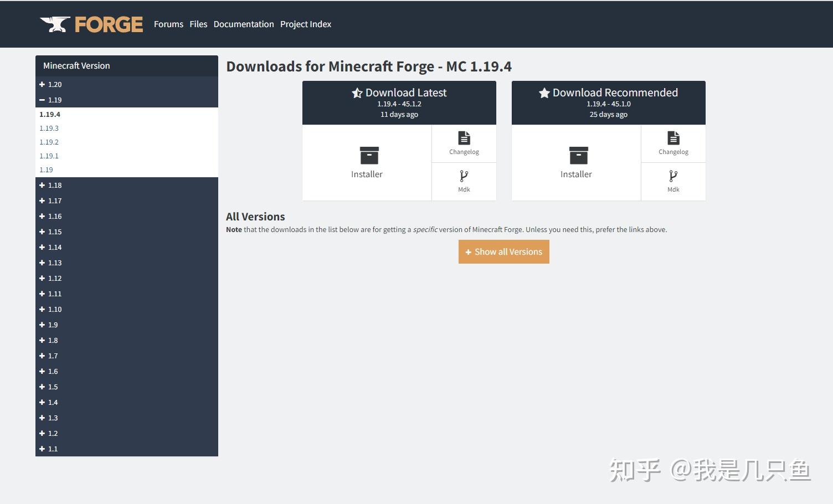Click the Mdk fork icon under Download Recommended
833x504 pixels.
[x=673, y=175]
